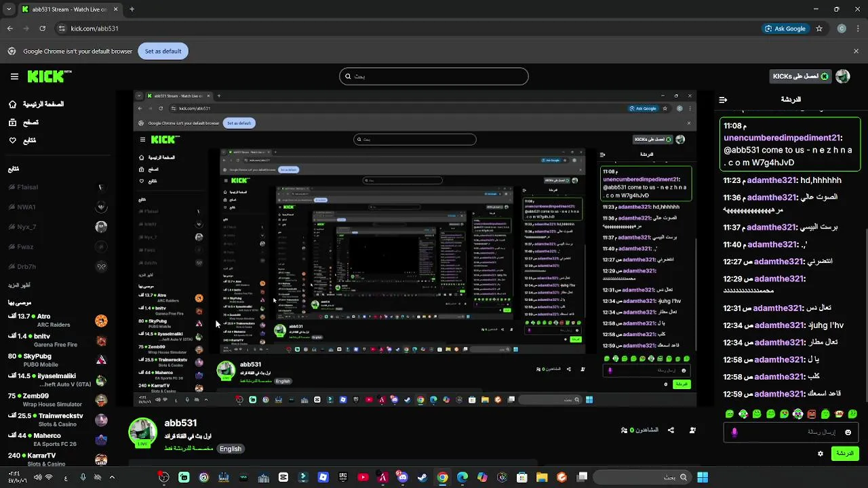The height and width of the screenshot is (488, 868).
Task: Open recommended channel bnltv
Action: [x=58, y=340]
